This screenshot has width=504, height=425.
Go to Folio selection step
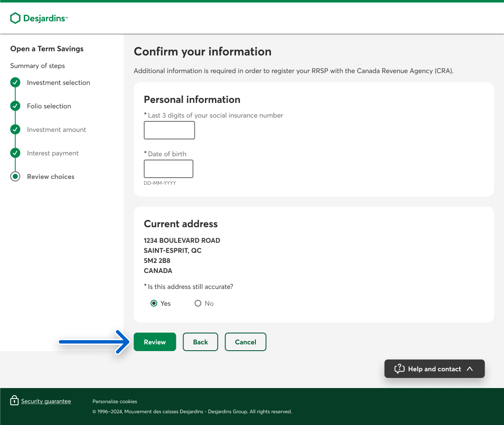(x=49, y=106)
